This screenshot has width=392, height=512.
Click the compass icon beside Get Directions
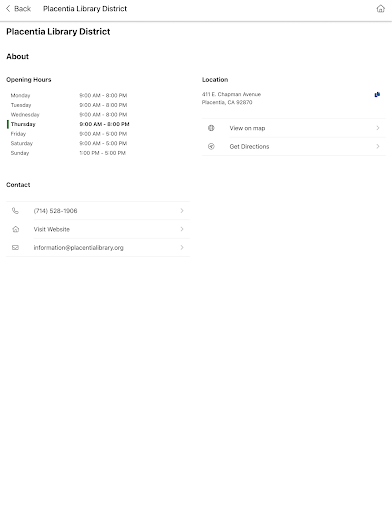point(211,146)
